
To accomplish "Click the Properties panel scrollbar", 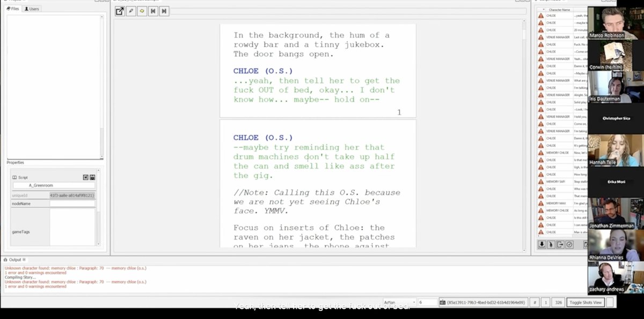I will (99, 207).
